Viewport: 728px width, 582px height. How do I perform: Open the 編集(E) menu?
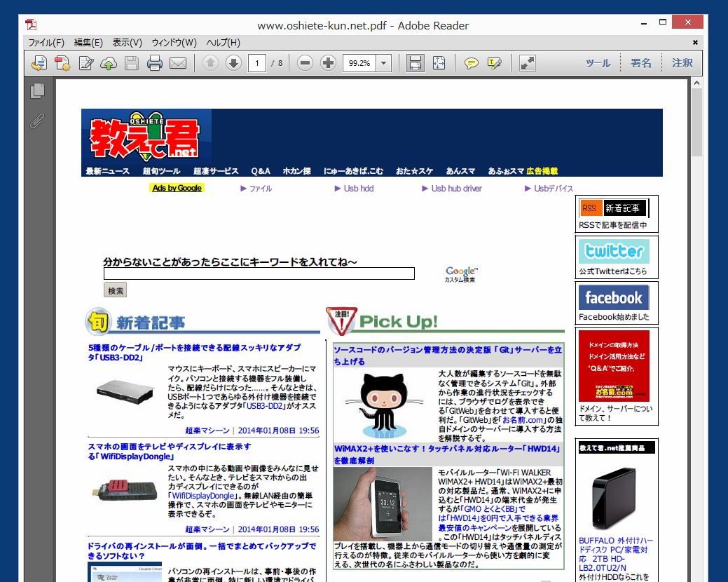coord(88,43)
